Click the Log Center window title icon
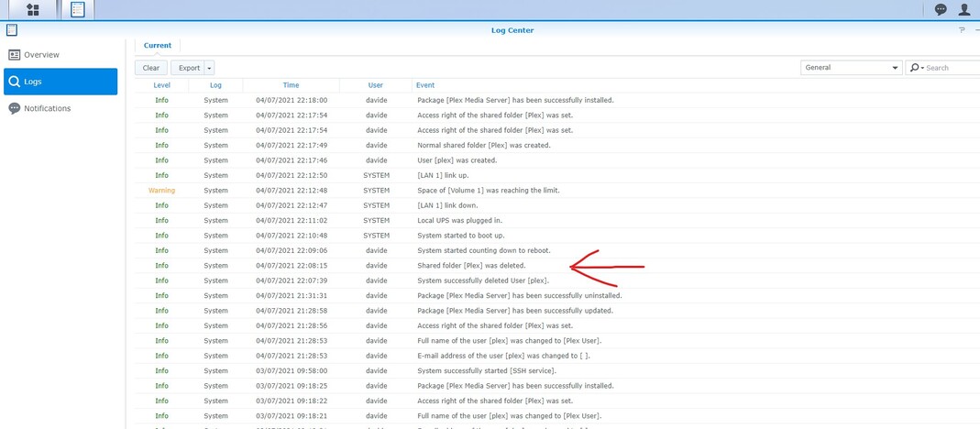The height and width of the screenshot is (429, 980). point(11,29)
